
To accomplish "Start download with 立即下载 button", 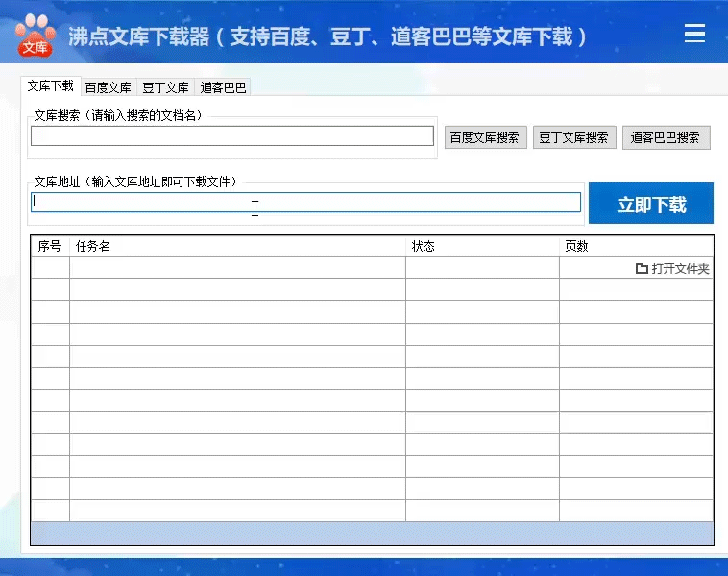I will [651, 204].
